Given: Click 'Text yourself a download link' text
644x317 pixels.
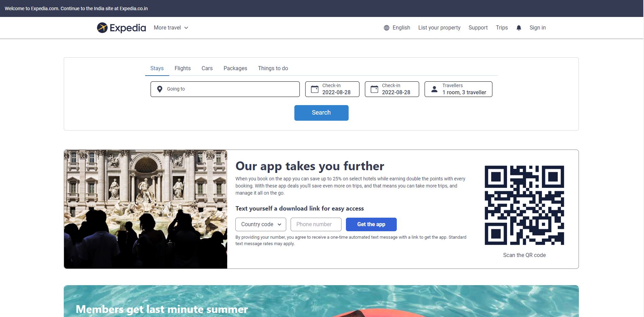Looking at the screenshot, I should pos(299,209).
